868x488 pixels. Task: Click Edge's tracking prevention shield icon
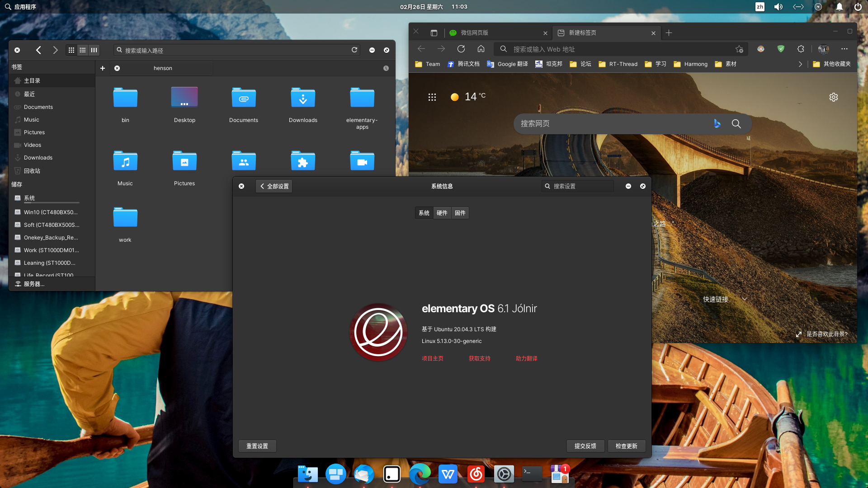780,49
